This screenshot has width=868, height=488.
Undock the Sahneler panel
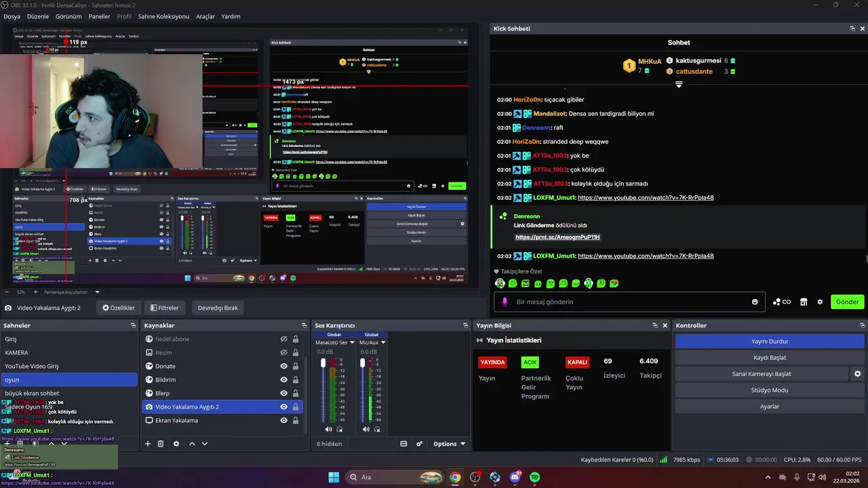point(134,325)
